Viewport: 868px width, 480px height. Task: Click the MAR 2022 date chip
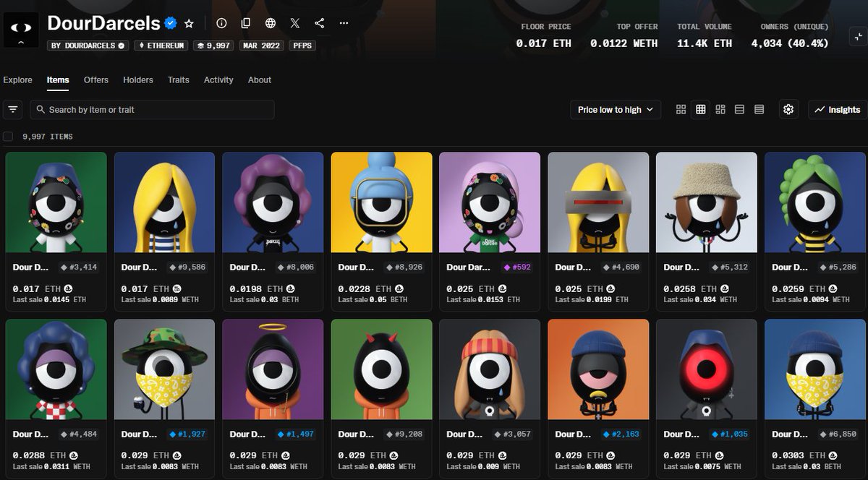pyautogui.click(x=262, y=45)
